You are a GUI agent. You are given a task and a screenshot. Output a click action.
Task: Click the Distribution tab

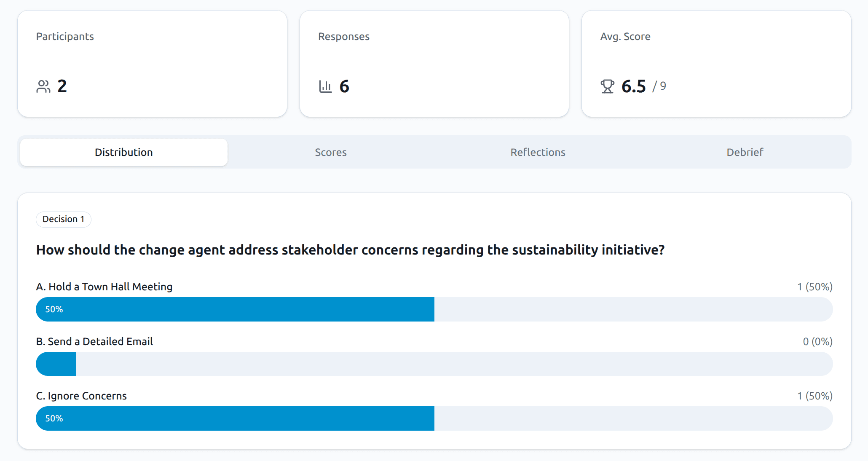[x=123, y=152]
